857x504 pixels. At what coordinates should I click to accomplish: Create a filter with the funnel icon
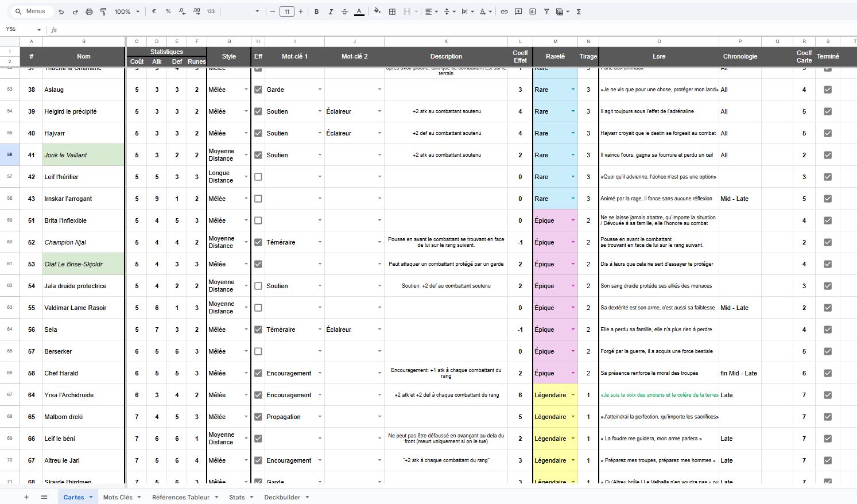(546, 11)
